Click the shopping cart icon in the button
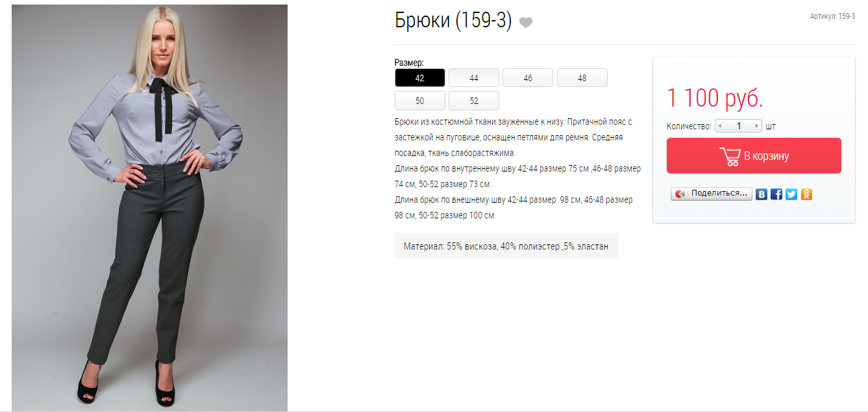 (730, 156)
